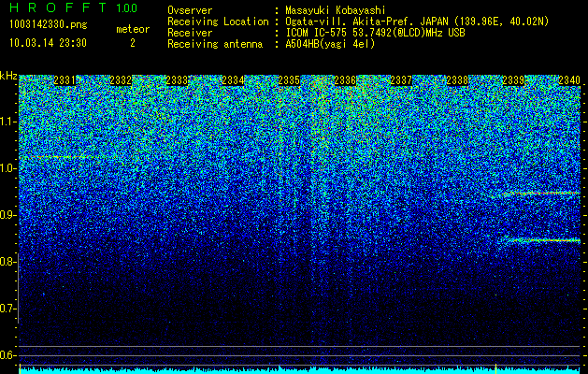Click the 2332 time marker
588x374 pixels.
tap(121, 80)
